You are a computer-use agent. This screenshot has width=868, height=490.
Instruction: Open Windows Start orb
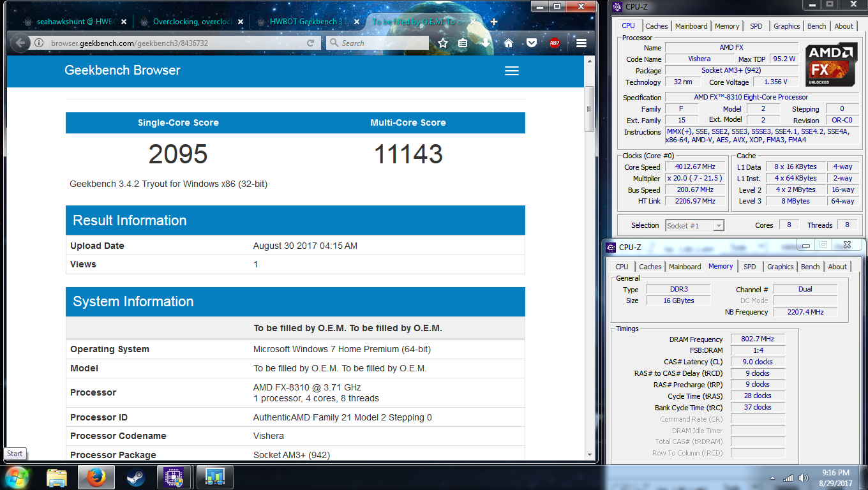pos(17,477)
